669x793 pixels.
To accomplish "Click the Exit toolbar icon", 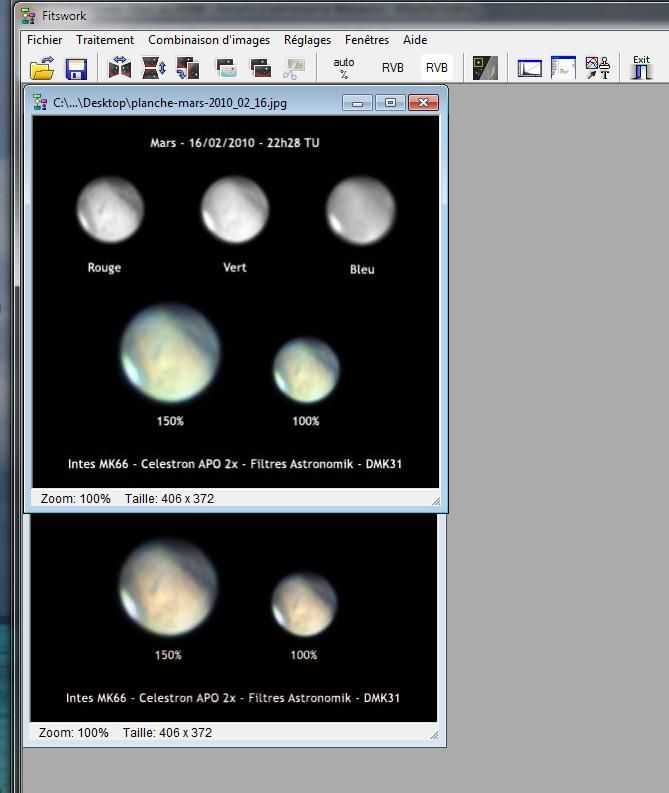I will (x=641, y=67).
